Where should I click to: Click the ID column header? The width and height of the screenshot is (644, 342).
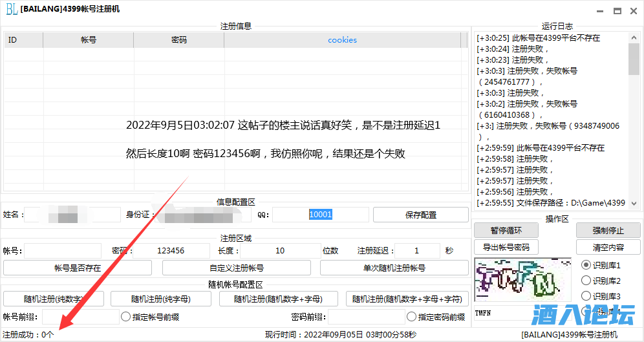click(x=23, y=40)
